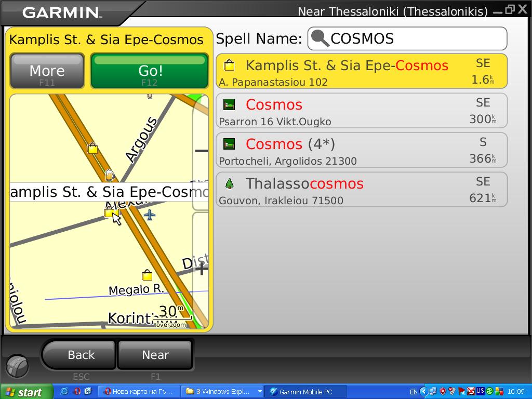
Task: Click the airplane icon on the map
Action: coord(149,215)
